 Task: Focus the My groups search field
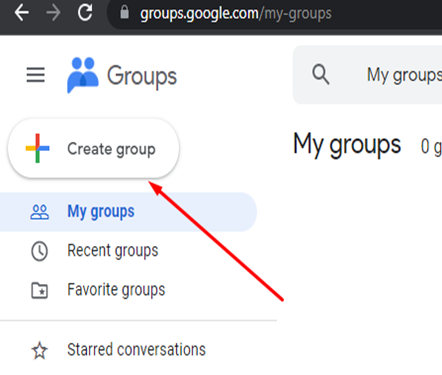tap(367, 75)
